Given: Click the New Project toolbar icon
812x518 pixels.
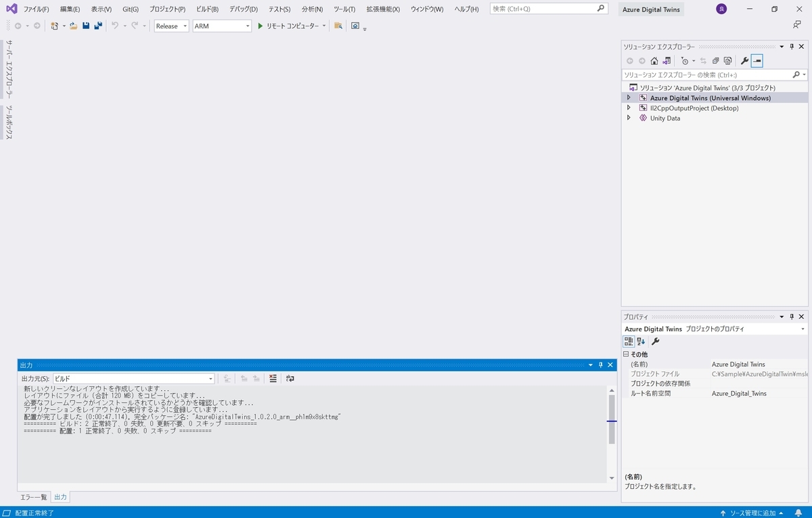Looking at the screenshot, I should point(55,26).
